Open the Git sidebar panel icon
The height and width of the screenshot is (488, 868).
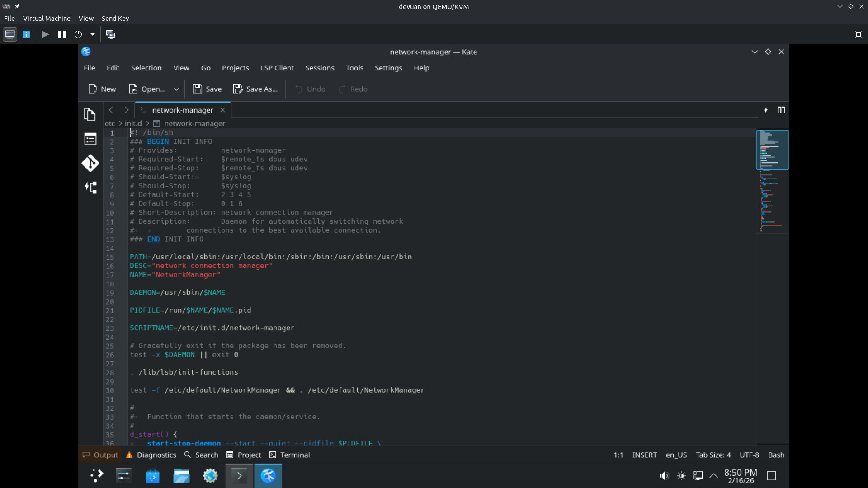pyautogui.click(x=90, y=163)
